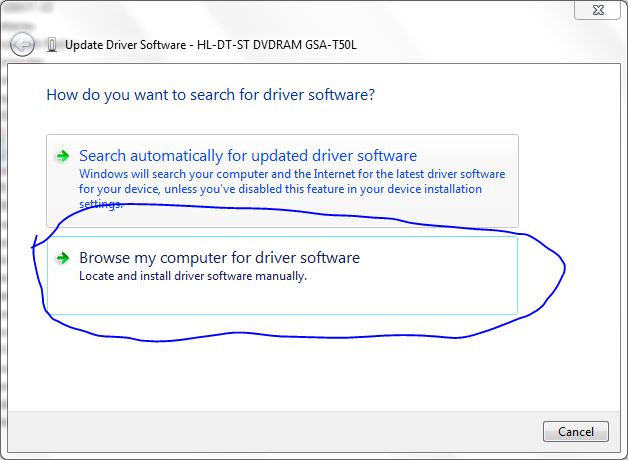628x460 pixels.
Task: Click the 'Windows will search your computer' description
Action: click(x=292, y=189)
